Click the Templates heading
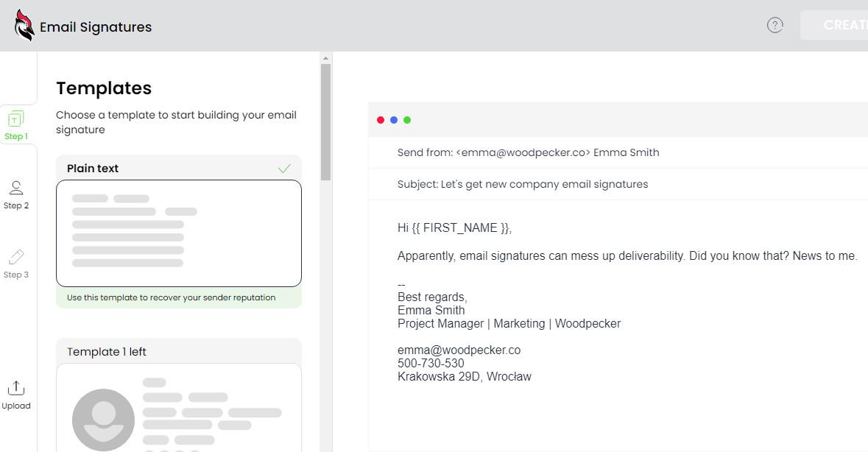868x452 pixels. pos(104,88)
